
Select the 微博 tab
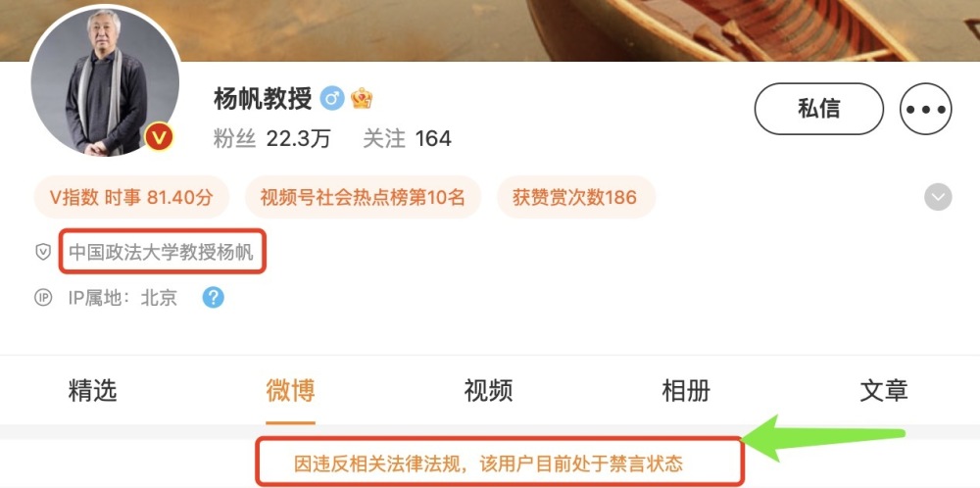click(290, 391)
